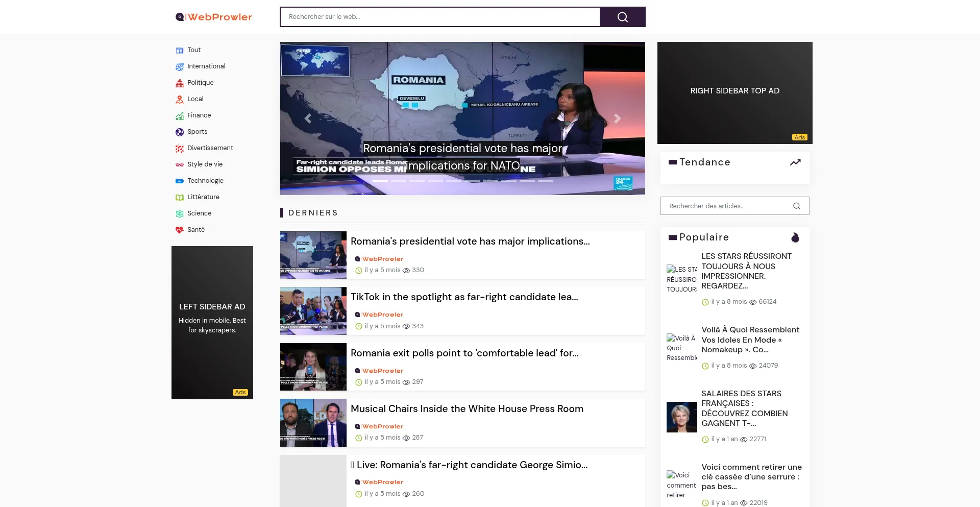Read Musical Chairs White House article

[467, 409]
